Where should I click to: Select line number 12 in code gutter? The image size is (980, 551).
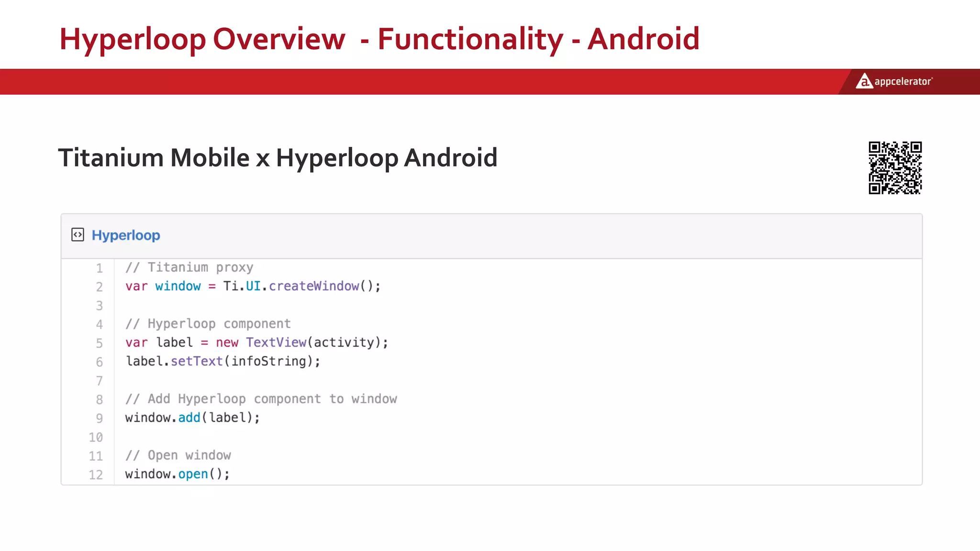click(x=96, y=474)
